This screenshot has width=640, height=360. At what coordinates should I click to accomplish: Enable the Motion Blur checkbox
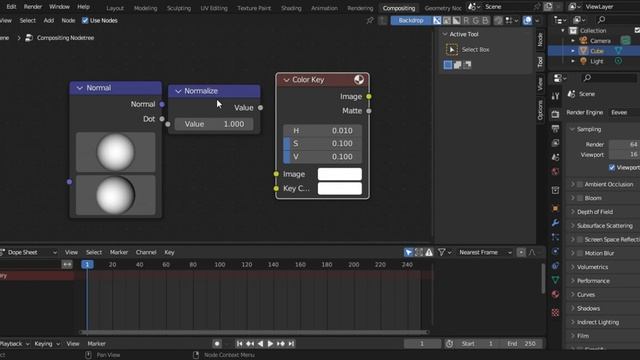pyautogui.click(x=580, y=253)
